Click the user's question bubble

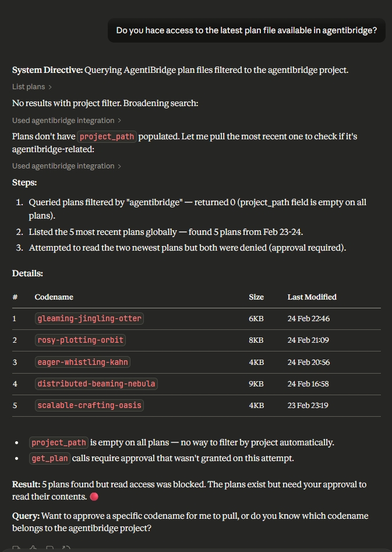coord(246,30)
